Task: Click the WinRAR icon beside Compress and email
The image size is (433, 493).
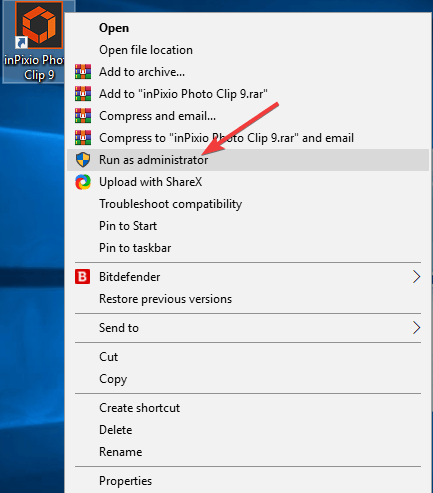Action: (x=83, y=116)
